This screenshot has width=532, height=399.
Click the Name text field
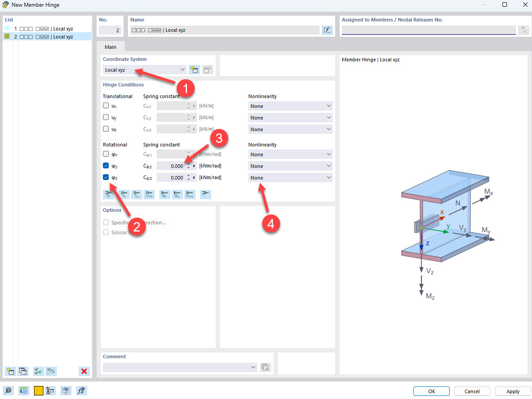pyautogui.click(x=225, y=30)
